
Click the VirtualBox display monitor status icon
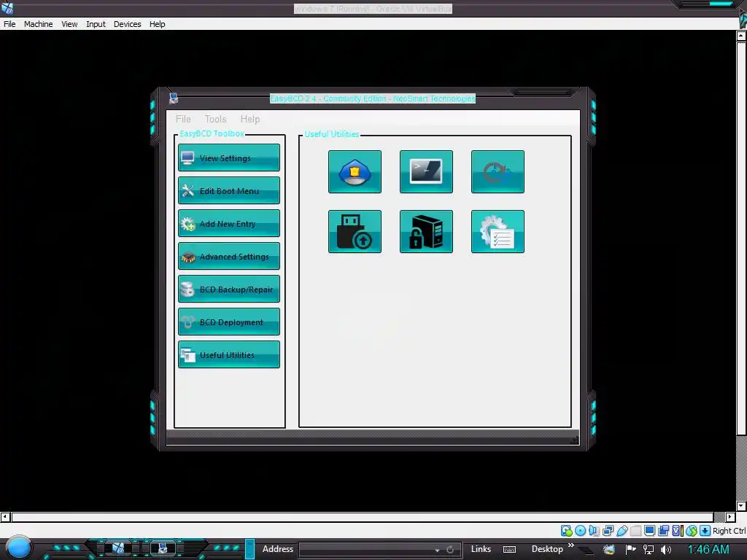point(649,531)
